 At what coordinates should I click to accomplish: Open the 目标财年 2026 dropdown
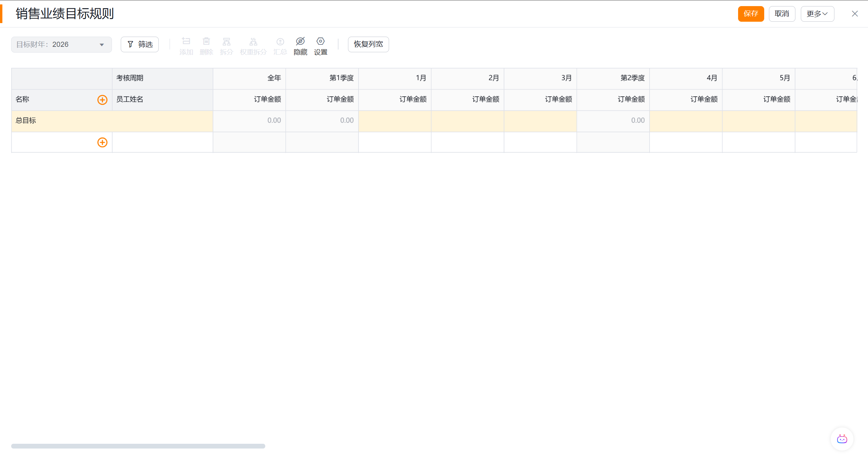click(x=61, y=45)
